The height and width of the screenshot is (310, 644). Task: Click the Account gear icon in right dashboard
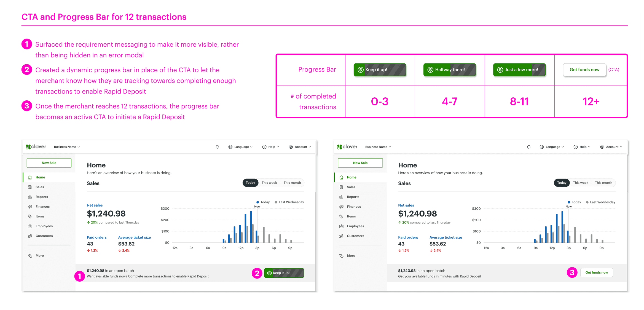pyautogui.click(x=602, y=147)
